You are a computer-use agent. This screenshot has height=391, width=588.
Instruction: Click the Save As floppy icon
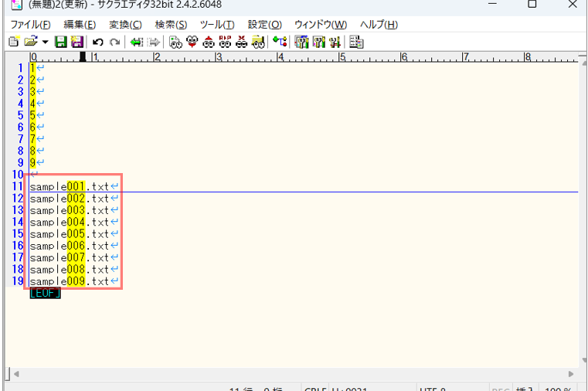point(76,42)
